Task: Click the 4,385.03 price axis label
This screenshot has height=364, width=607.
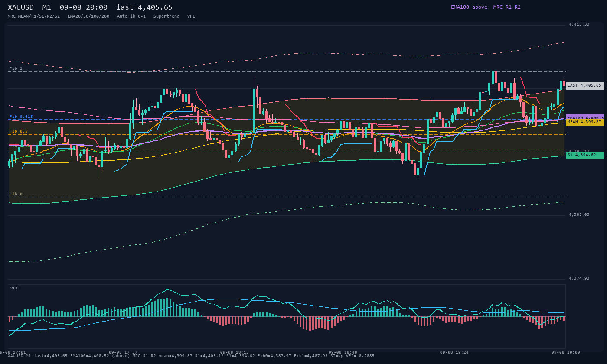Action: click(x=579, y=214)
